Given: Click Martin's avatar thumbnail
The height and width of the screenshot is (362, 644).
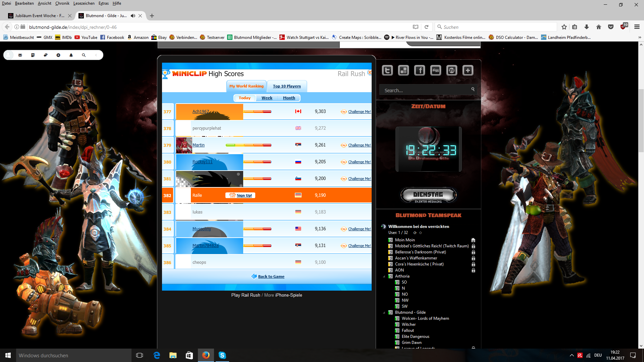Looking at the screenshot, I should pos(184,145).
